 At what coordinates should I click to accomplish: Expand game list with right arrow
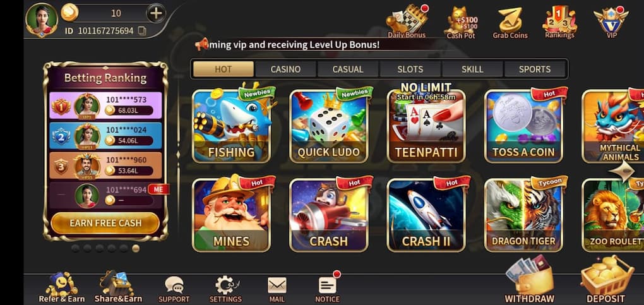(x=623, y=171)
